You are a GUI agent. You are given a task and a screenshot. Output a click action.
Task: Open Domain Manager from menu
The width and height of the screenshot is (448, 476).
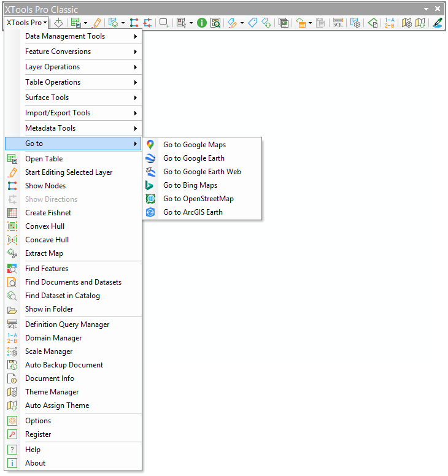(73, 338)
